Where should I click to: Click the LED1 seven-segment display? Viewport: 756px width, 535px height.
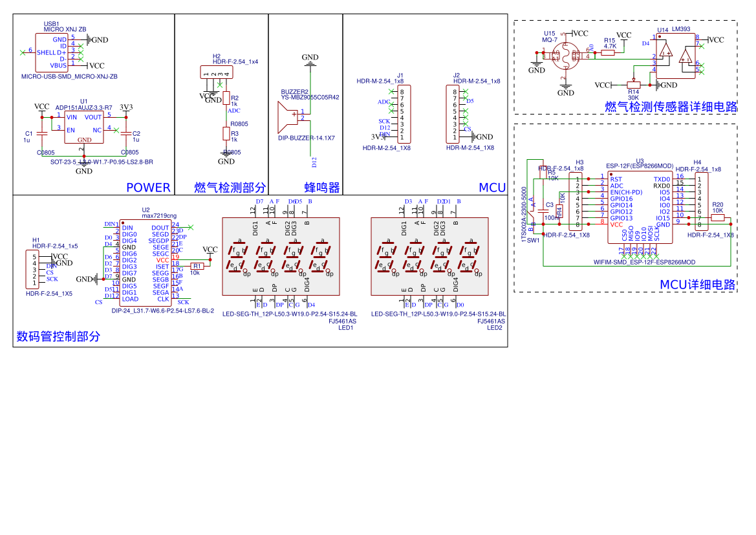coord(281,256)
